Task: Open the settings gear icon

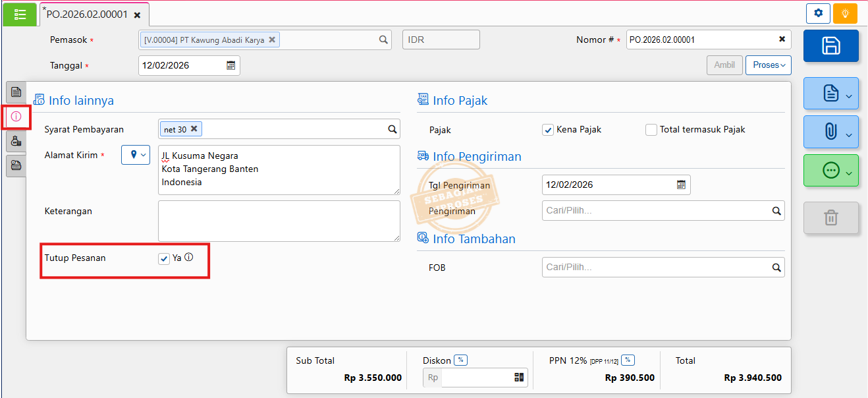Action: pyautogui.click(x=818, y=13)
